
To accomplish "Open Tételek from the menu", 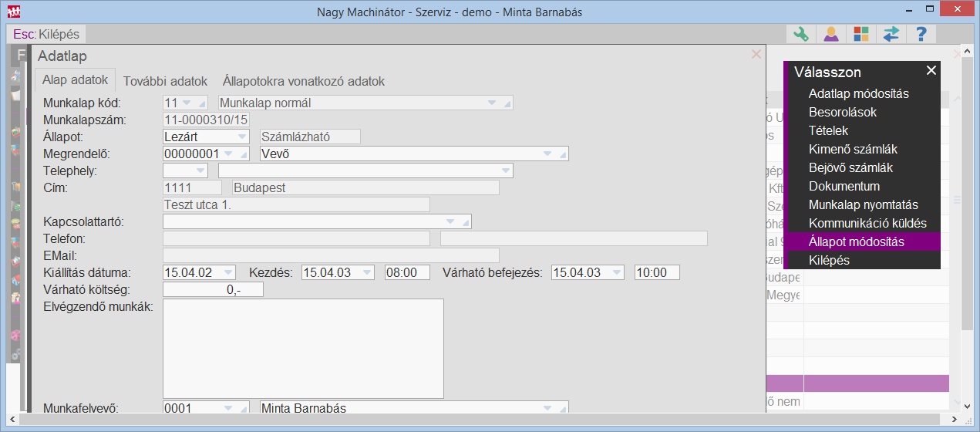I will (828, 130).
